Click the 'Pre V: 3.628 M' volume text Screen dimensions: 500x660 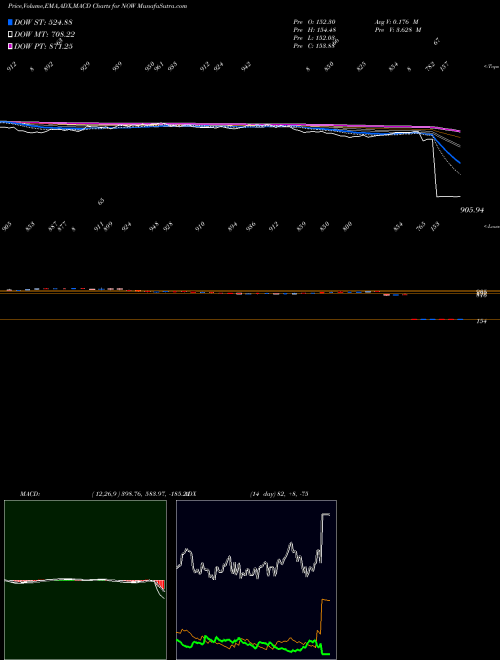tap(398, 30)
